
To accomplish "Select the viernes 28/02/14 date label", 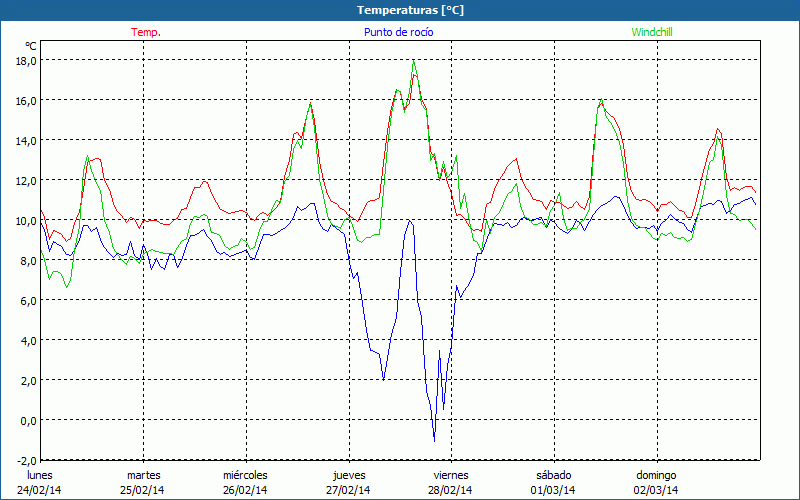I will coord(450,482).
